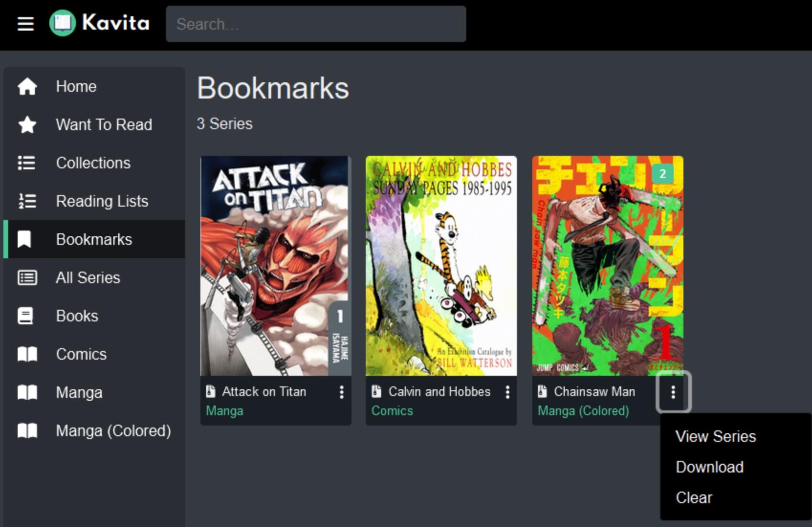This screenshot has width=812, height=527.
Task: Click the Chainsaw Man title text
Action: [x=594, y=392]
